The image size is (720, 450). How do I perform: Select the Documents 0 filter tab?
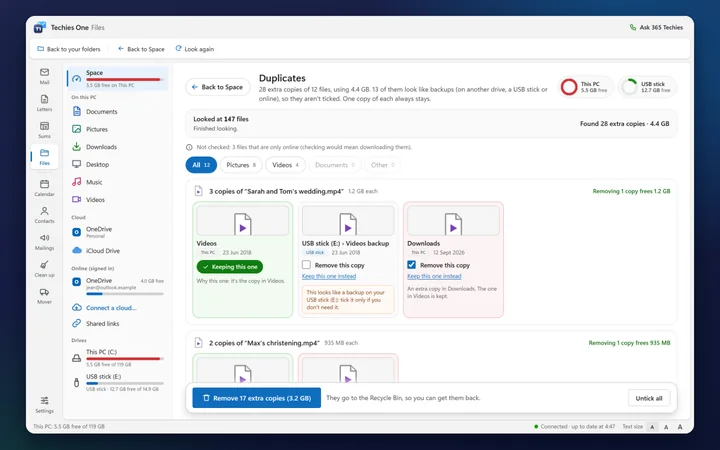[335, 165]
